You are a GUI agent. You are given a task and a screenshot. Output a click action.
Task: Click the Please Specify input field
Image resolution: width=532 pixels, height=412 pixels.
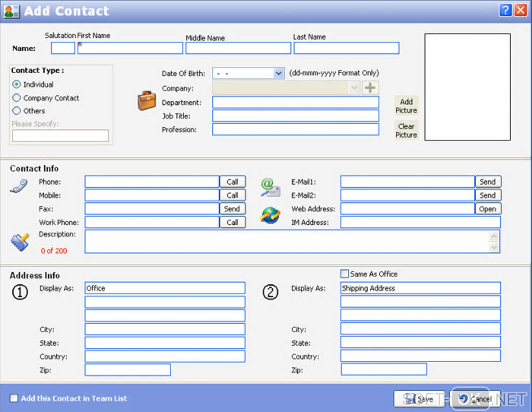[61, 136]
